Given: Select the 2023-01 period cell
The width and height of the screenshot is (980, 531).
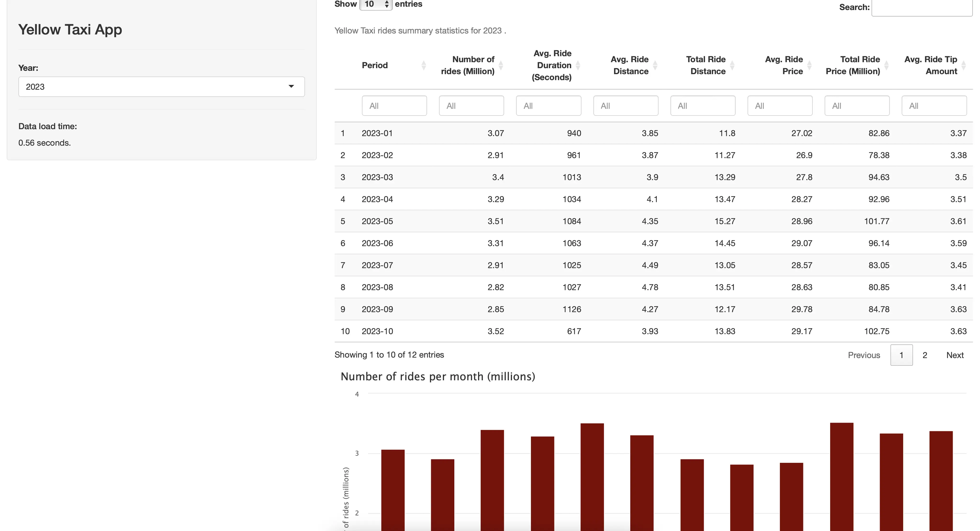Looking at the screenshot, I should [377, 133].
